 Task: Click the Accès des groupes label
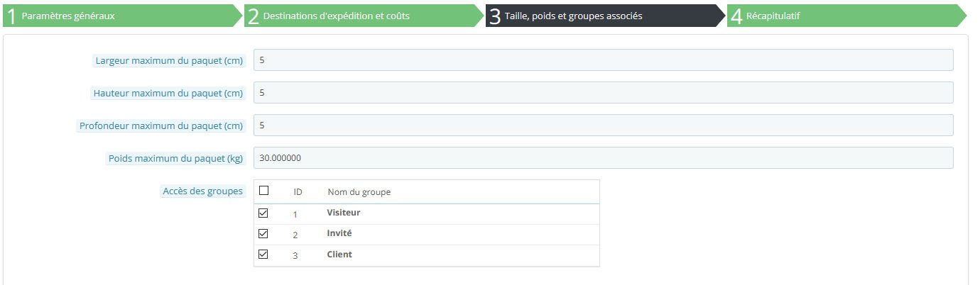coord(203,191)
